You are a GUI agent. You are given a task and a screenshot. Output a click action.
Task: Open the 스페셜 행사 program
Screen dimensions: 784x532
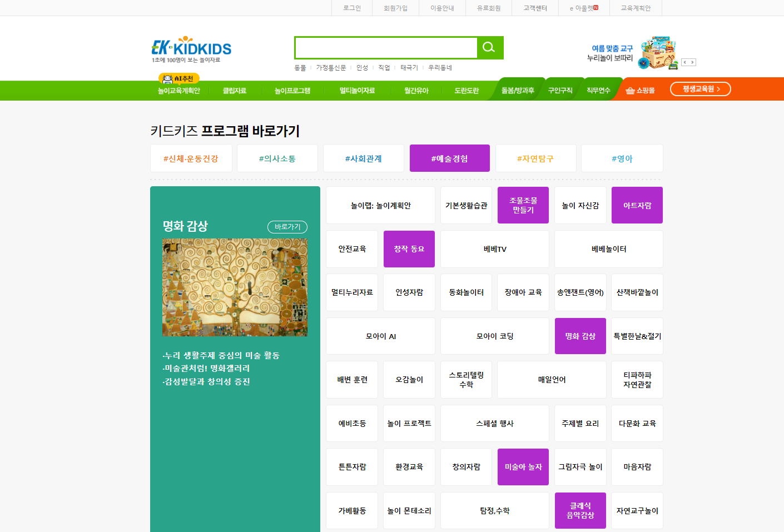pyautogui.click(x=495, y=424)
